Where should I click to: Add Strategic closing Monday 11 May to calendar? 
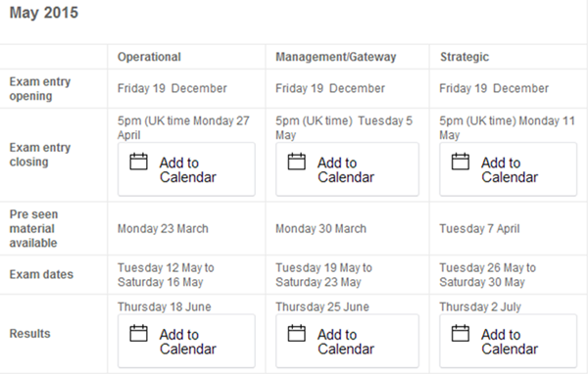(x=508, y=169)
